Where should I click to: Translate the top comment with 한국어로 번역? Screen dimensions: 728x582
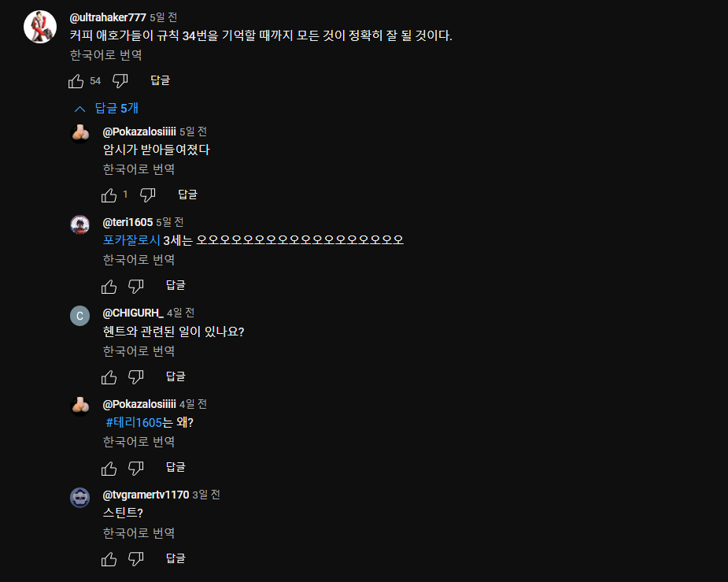tap(106, 55)
